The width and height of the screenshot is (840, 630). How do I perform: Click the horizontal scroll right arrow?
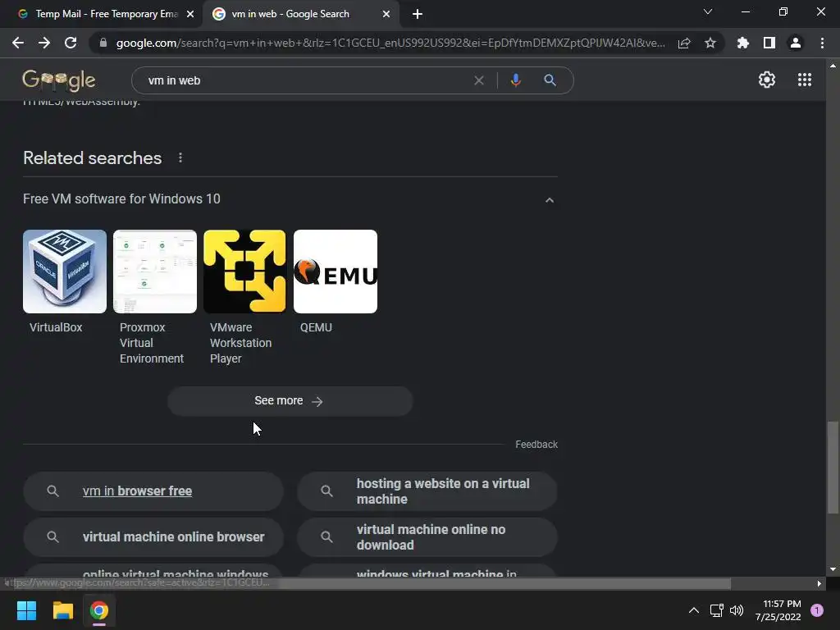[x=819, y=583]
